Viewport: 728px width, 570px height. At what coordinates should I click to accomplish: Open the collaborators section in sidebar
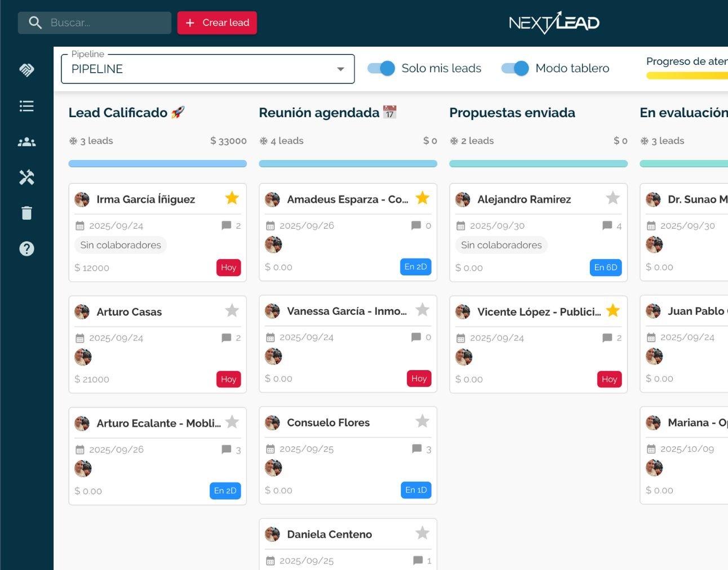coord(26,141)
